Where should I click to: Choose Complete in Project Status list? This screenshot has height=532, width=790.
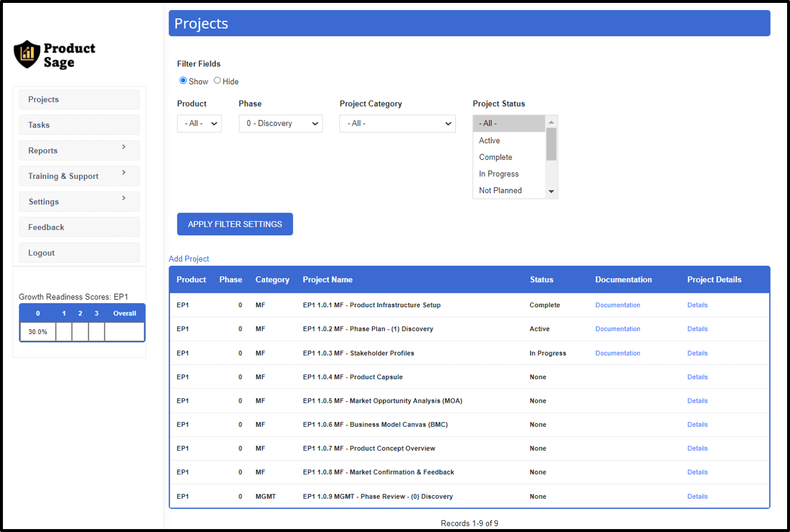click(509, 157)
